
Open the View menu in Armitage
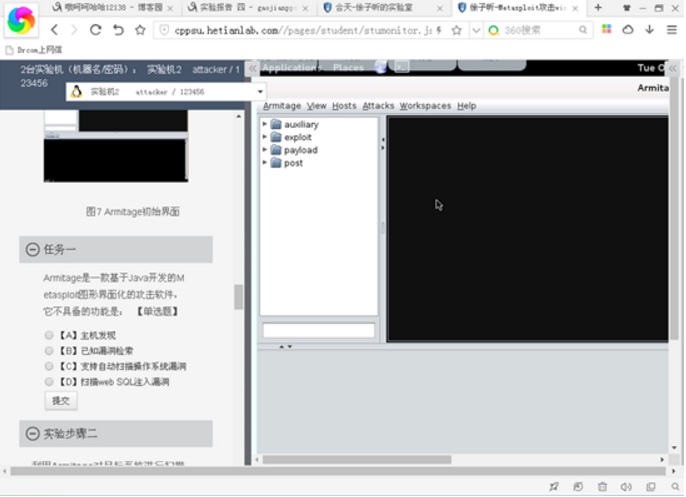point(316,105)
